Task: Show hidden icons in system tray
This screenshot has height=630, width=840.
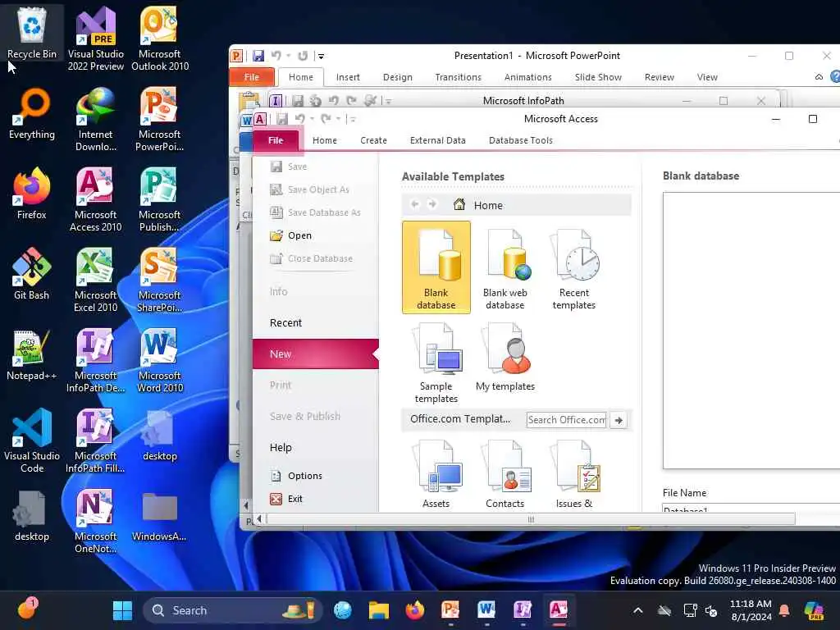Action: 637,610
